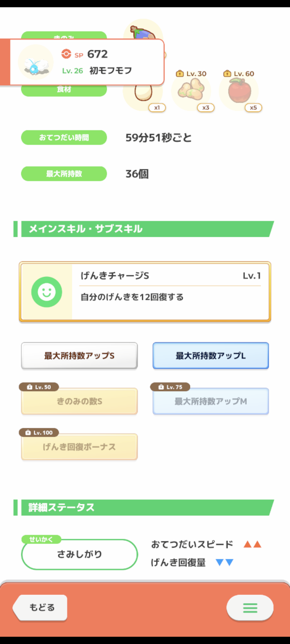
Task: Select the apple ingredient unlocked at Lv. 60
Action: coord(239,91)
